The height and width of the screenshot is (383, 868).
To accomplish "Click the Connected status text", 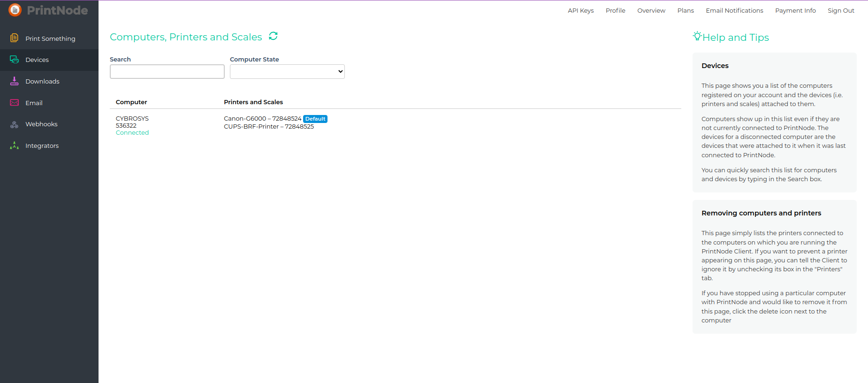I will [132, 133].
